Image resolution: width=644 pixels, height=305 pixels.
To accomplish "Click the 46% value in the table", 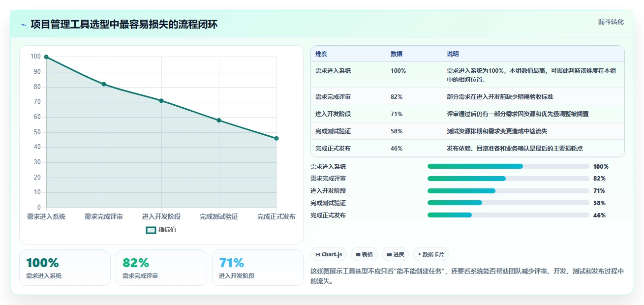I will (397, 149).
